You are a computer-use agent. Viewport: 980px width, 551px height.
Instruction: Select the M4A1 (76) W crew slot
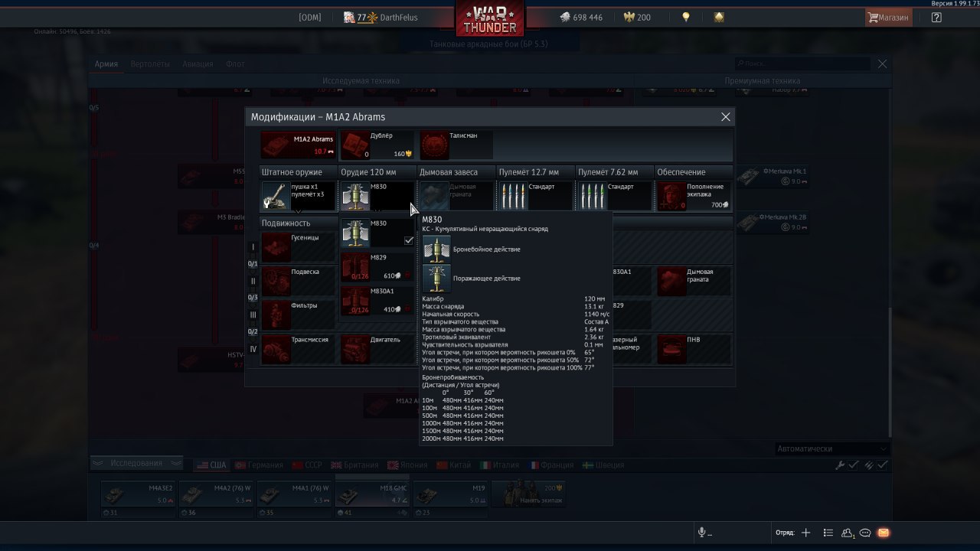294,494
